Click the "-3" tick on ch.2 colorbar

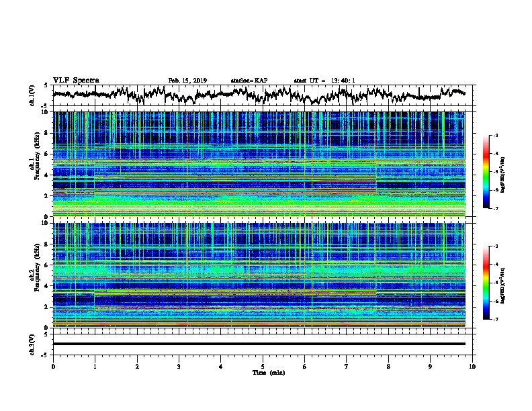496,246
